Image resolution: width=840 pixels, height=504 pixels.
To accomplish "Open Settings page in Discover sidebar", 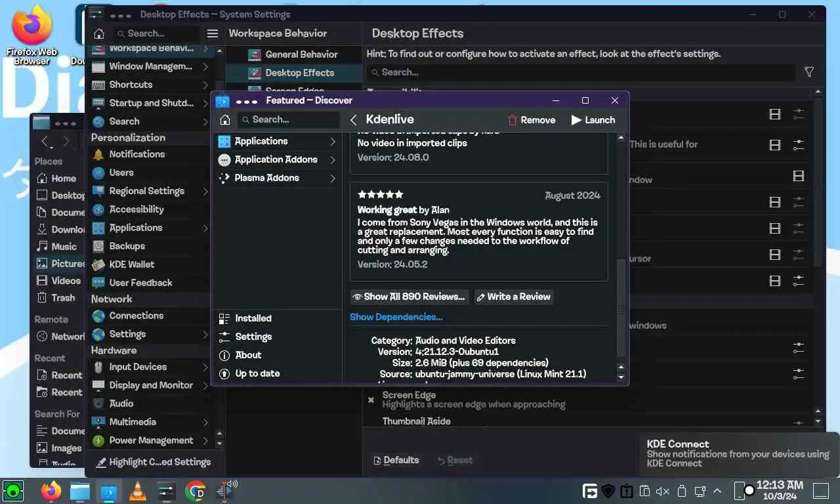I will pos(276,337).
